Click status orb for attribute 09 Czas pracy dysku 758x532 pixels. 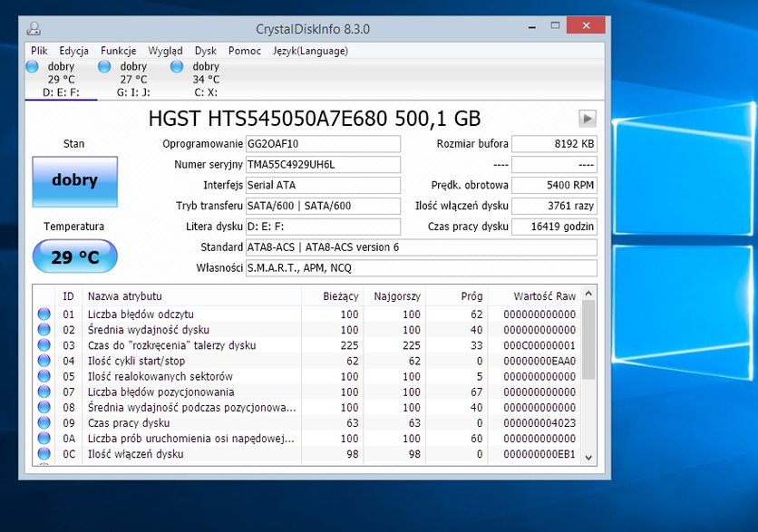pos(44,423)
